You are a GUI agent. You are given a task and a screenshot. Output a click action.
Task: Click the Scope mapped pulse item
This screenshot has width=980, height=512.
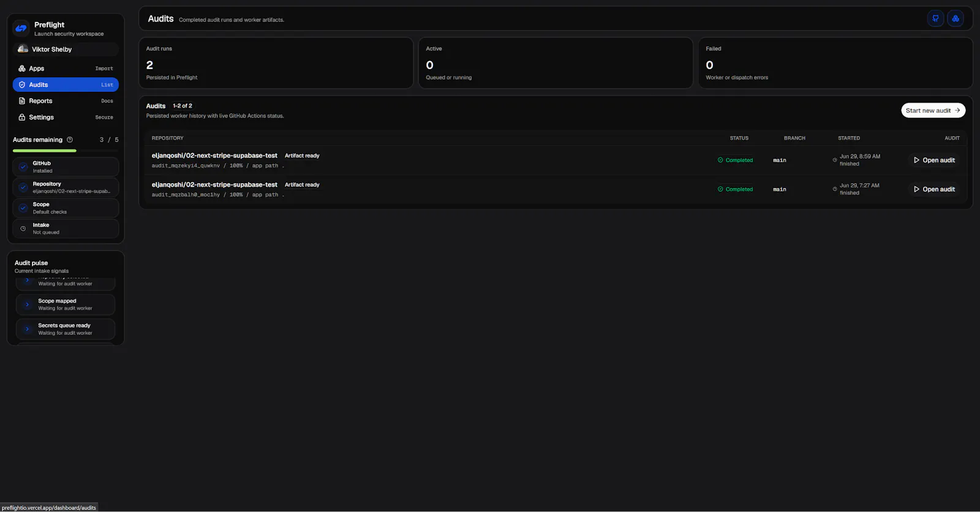[66, 304]
